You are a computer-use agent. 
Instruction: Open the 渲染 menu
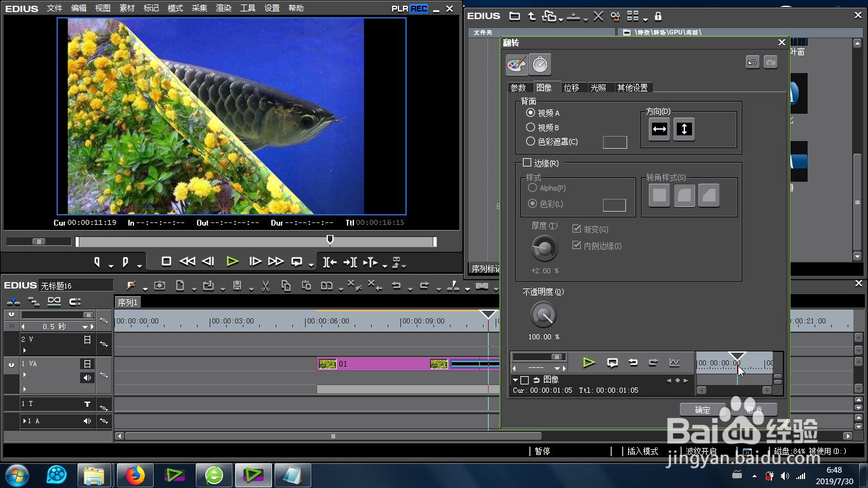(x=224, y=8)
